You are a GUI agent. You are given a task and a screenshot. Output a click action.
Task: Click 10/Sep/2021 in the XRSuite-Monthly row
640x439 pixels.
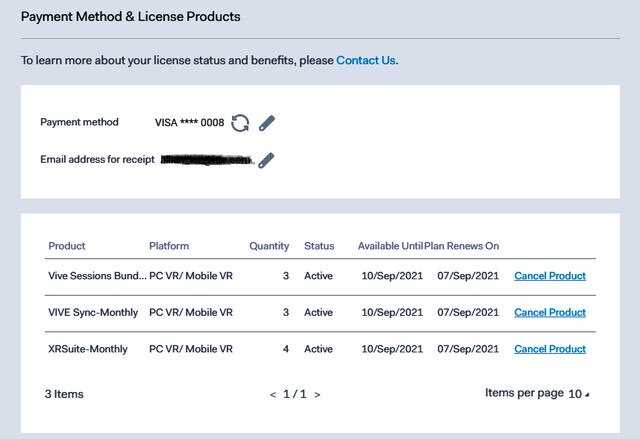[392, 349]
